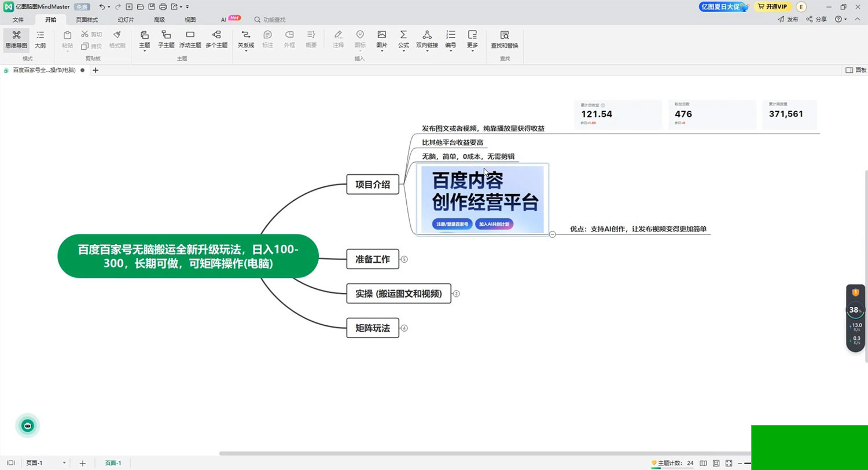Image resolution: width=868 pixels, height=470 pixels.
Task: Switch to Mind Map mode (思维导图)
Action: pos(16,39)
